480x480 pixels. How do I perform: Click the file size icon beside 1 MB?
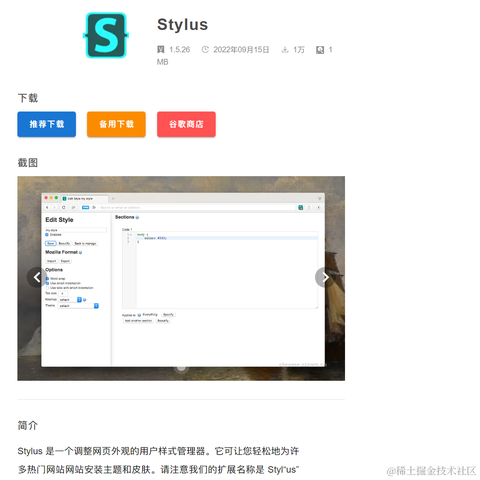click(320, 50)
